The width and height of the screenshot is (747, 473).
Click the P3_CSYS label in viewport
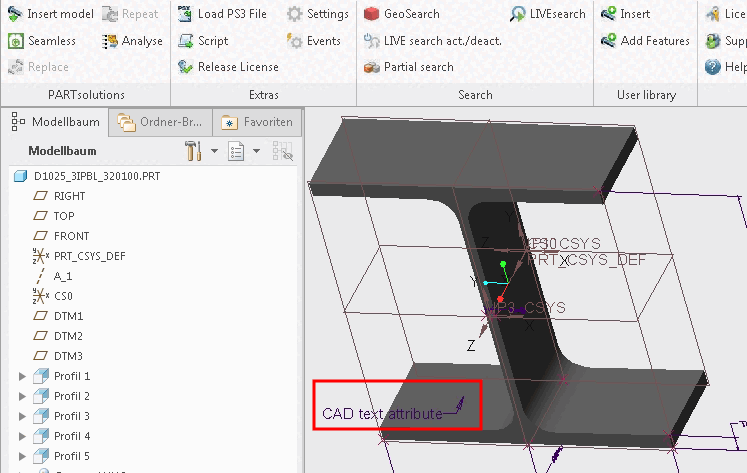tap(530, 308)
